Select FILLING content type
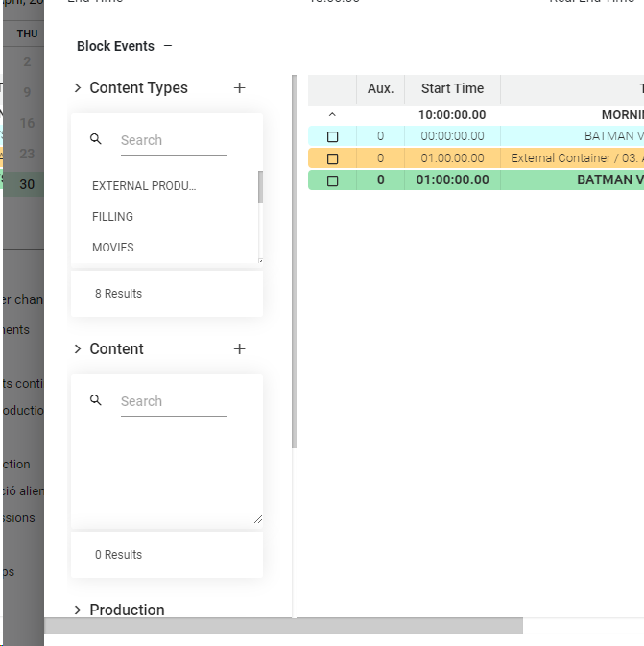 coord(113,217)
